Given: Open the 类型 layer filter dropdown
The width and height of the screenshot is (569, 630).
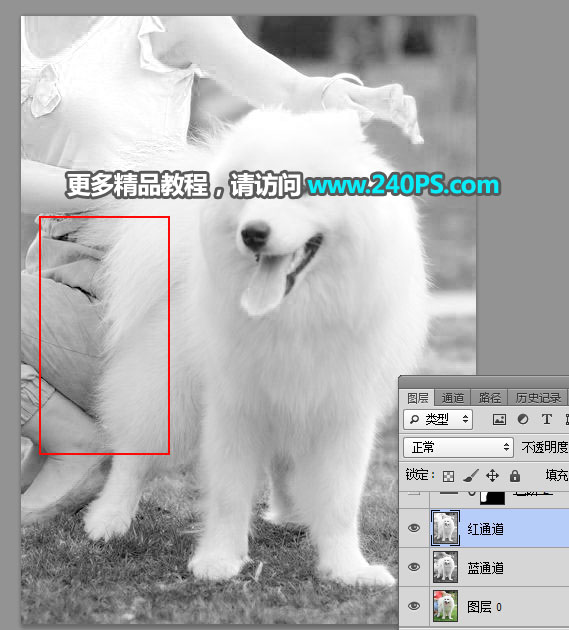Looking at the screenshot, I should coord(438,419).
